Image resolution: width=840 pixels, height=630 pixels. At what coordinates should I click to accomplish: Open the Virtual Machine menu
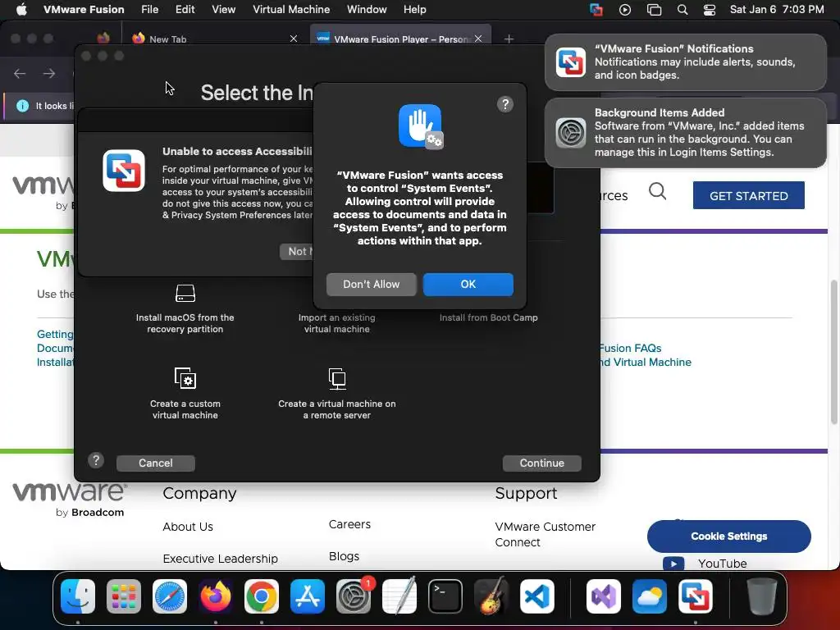point(291,10)
